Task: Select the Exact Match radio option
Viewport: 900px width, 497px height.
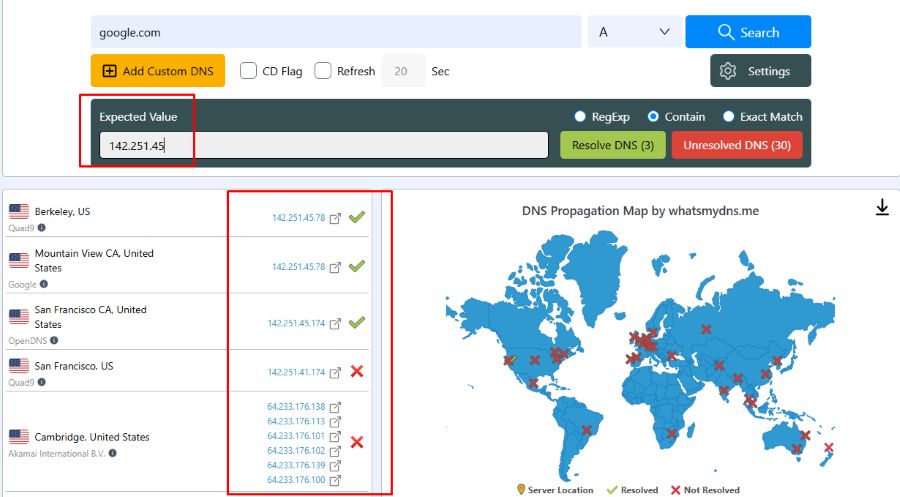Action: tap(728, 117)
